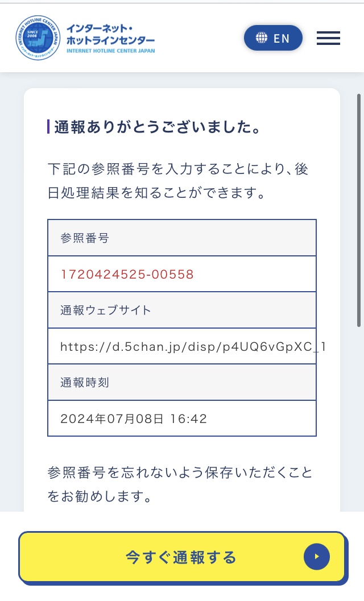Click the INTERNET HOTLINE CENTER JAPAN text logo
The image size is (364, 601).
112,51
